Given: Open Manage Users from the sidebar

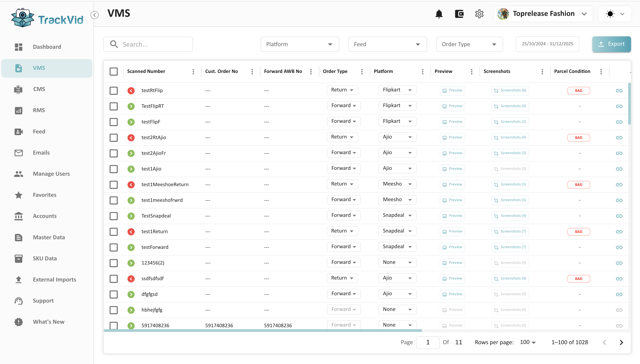Looking at the screenshot, I should tap(51, 174).
